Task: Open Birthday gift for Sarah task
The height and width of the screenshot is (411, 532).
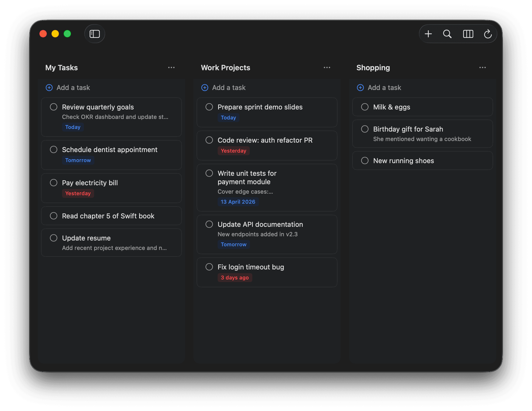Action: 408,129
